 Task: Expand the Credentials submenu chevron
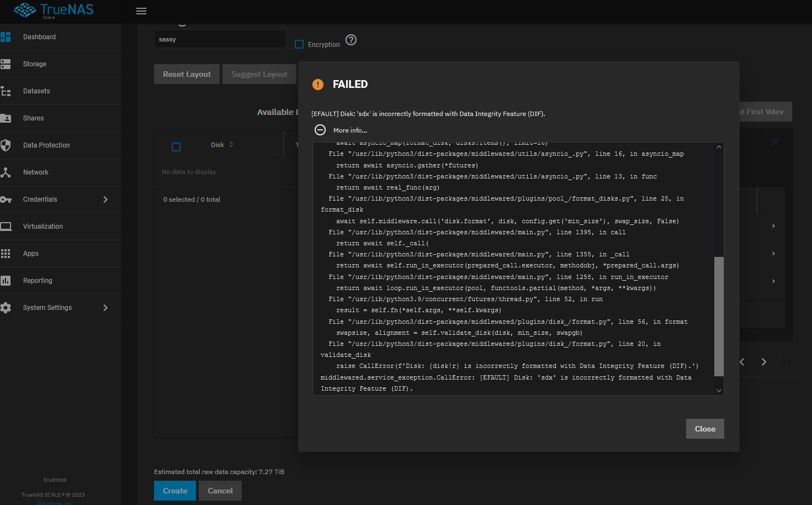point(105,199)
